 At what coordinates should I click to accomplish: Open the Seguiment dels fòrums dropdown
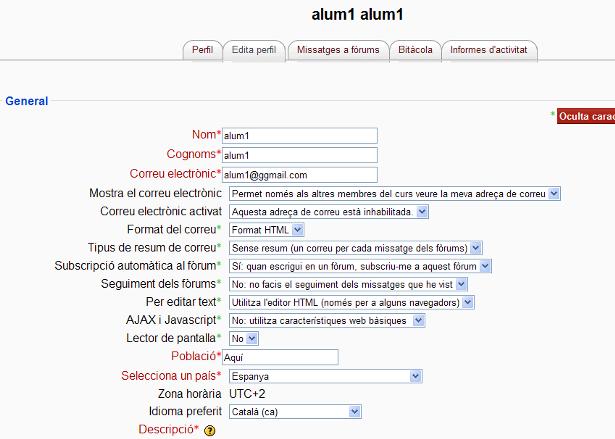348,284
